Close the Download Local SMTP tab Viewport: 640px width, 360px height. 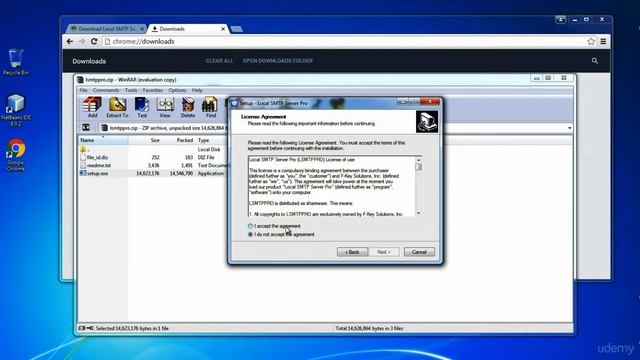click(x=142, y=29)
